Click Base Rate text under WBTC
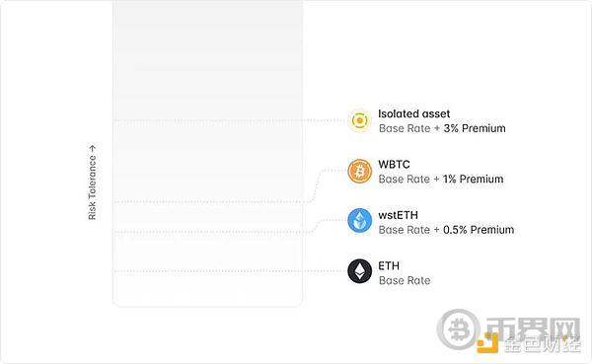Image resolution: width=592 pixels, height=364 pixels. point(405,179)
